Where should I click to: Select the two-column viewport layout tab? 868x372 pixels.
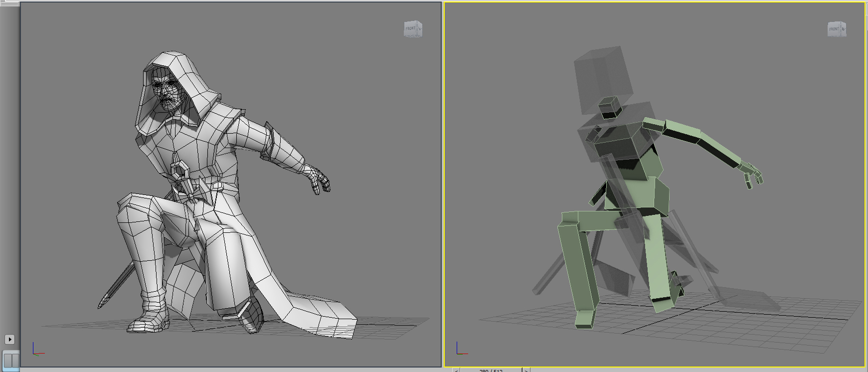(11, 360)
